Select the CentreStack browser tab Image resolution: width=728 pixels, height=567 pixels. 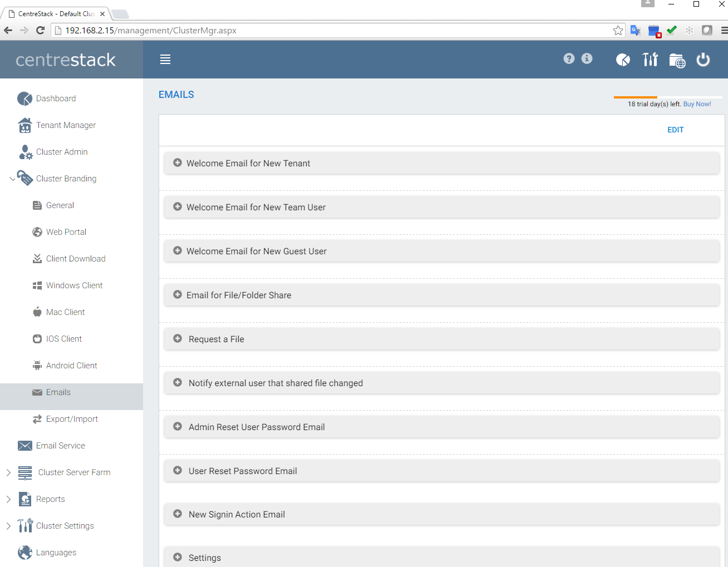pos(56,14)
